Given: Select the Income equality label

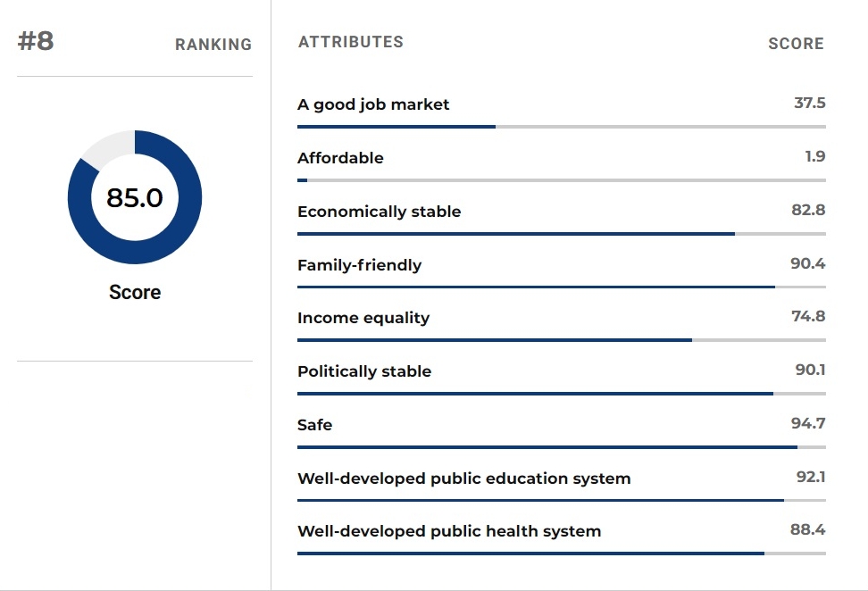Looking at the screenshot, I should click(363, 318).
